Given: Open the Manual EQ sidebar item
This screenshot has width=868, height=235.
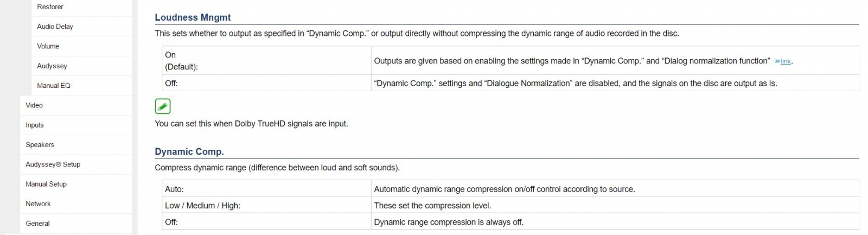Looking at the screenshot, I should click(54, 86).
